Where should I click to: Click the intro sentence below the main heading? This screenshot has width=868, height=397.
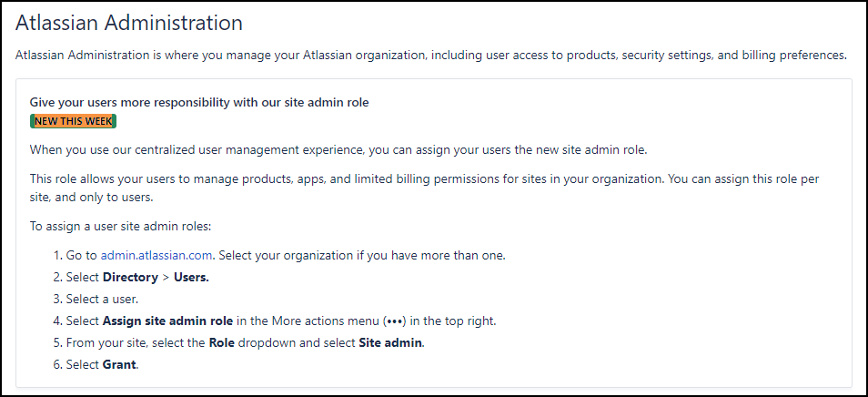[431, 56]
